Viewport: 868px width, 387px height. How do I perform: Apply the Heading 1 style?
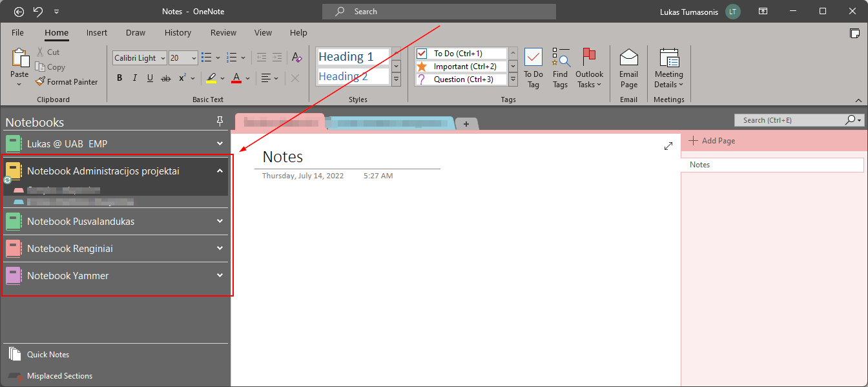353,56
